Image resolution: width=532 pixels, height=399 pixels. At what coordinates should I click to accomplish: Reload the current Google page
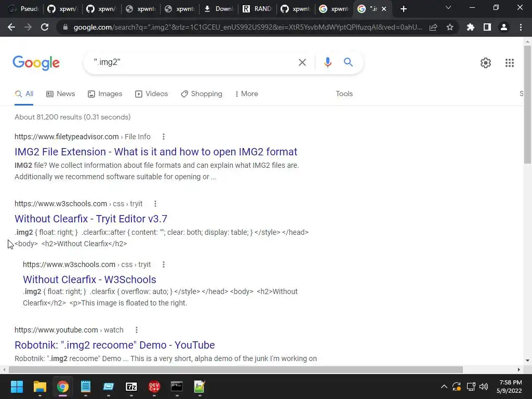click(x=45, y=27)
